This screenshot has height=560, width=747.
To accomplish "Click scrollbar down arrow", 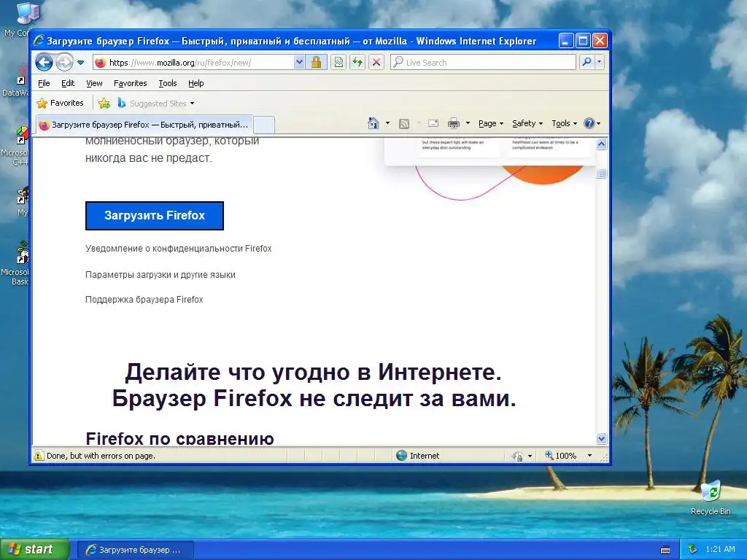I will [x=601, y=438].
